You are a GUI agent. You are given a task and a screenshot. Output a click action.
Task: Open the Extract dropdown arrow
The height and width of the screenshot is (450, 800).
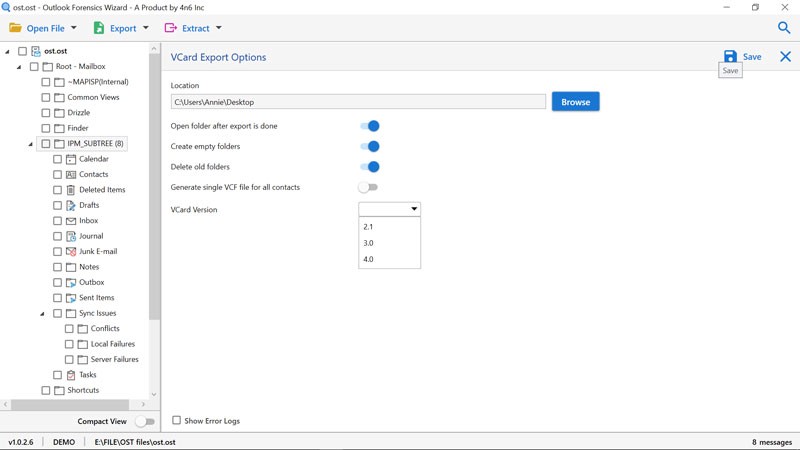click(218, 28)
